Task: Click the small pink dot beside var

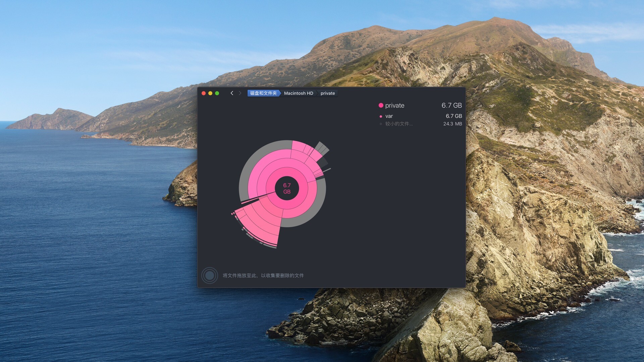Action: coord(381,116)
